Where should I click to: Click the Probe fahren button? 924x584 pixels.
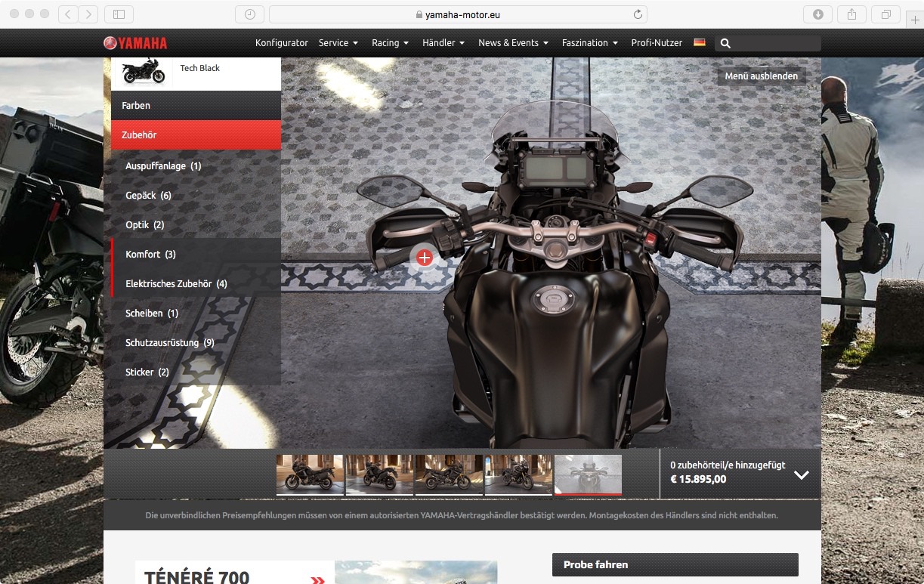pos(675,564)
